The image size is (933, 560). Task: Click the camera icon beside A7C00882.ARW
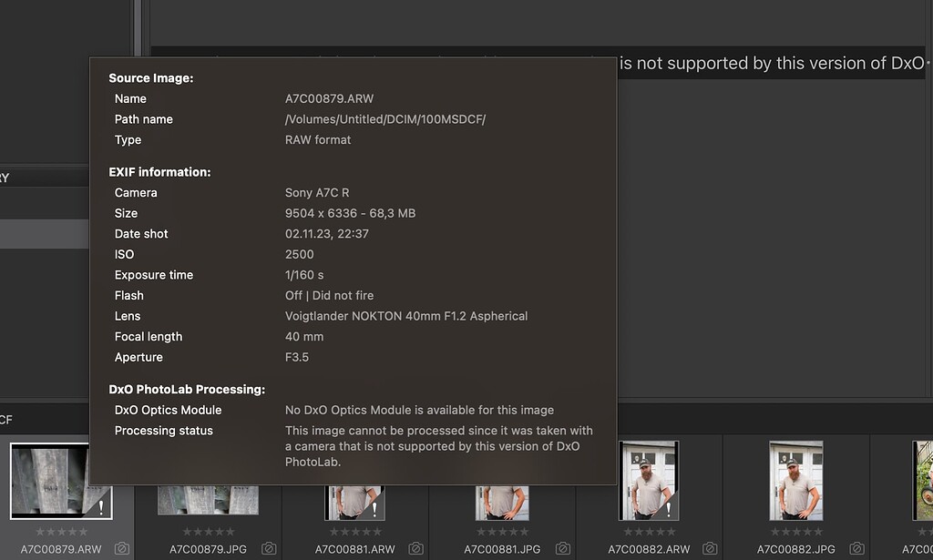click(708, 548)
